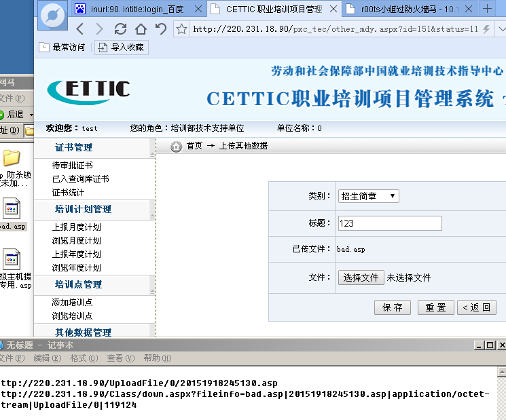Image resolution: width=506 pixels, height=420 pixels.
Task: Open 上报年度计划 link
Action: tap(77, 254)
